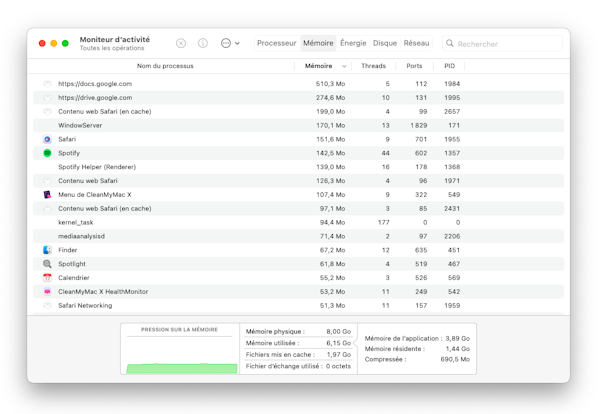Expand the chevron next to ellipsis icon
The height and width of the screenshot is (414, 608).
[237, 43]
